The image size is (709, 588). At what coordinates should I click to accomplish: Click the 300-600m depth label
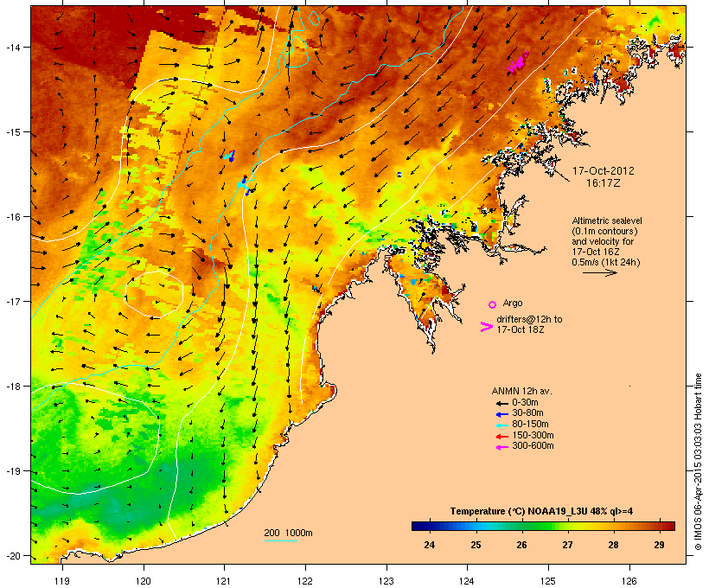(533, 446)
